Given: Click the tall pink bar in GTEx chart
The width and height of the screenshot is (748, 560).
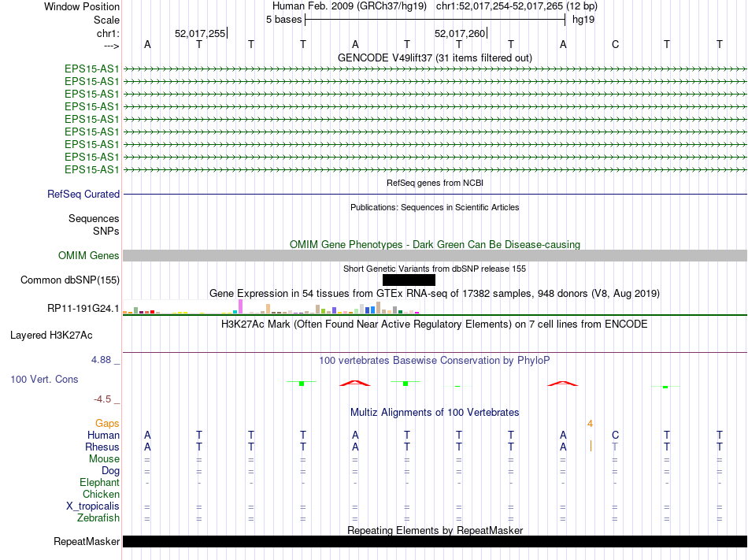Looking at the screenshot, I should point(240,306).
